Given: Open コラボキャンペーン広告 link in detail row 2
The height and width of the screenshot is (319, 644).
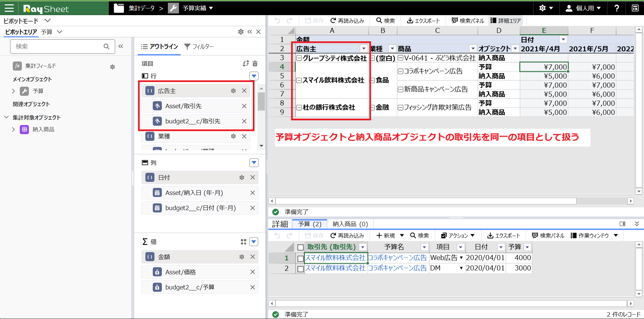Looking at the screenshot, I should [x=397, y=268].
